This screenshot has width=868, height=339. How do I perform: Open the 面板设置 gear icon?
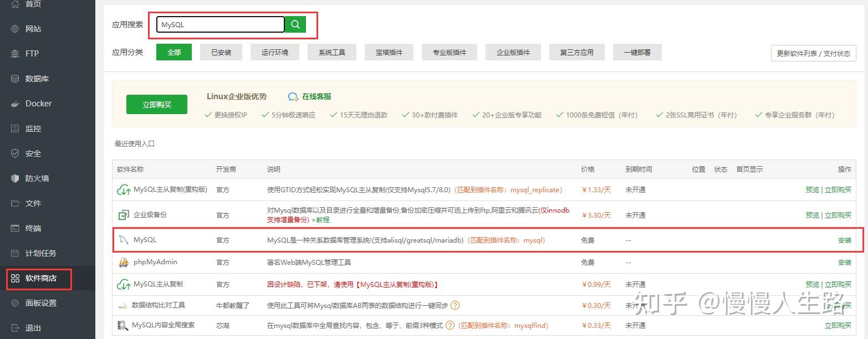coord(15,303)
